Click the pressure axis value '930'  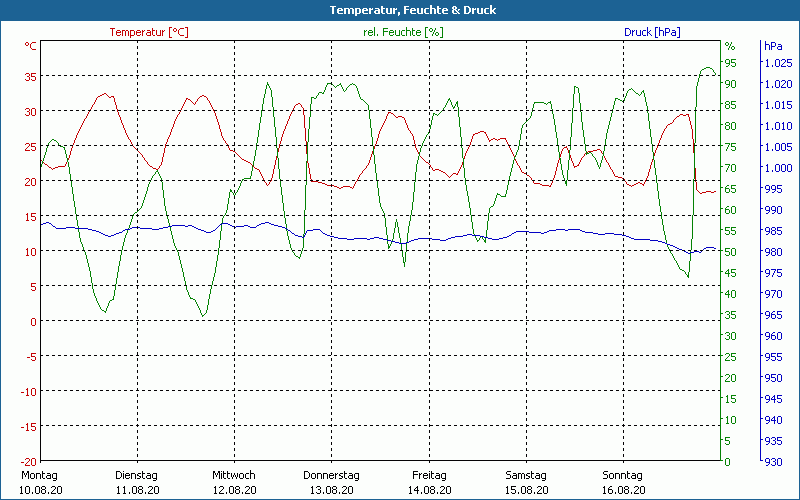pyautogui.click(x=773, y=462)
